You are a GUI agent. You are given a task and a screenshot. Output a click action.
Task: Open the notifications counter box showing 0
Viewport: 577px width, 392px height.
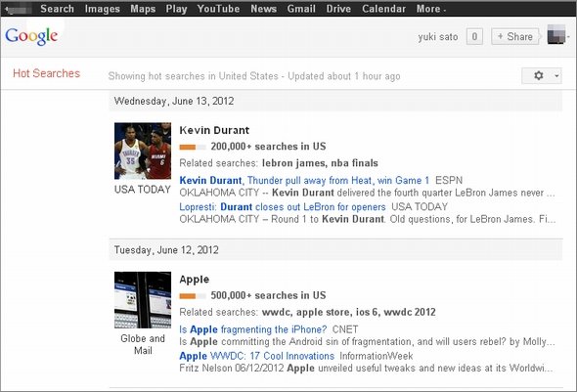(x=474, y=36)
